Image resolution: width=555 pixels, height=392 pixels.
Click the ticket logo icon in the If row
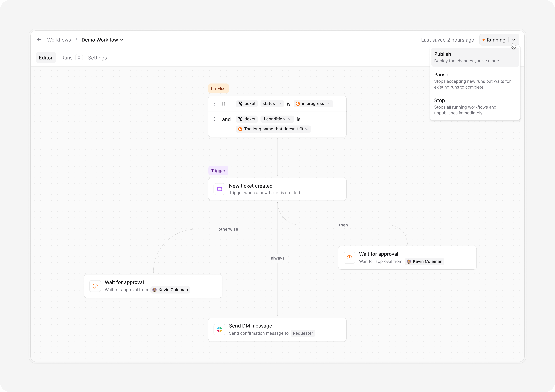240,103
